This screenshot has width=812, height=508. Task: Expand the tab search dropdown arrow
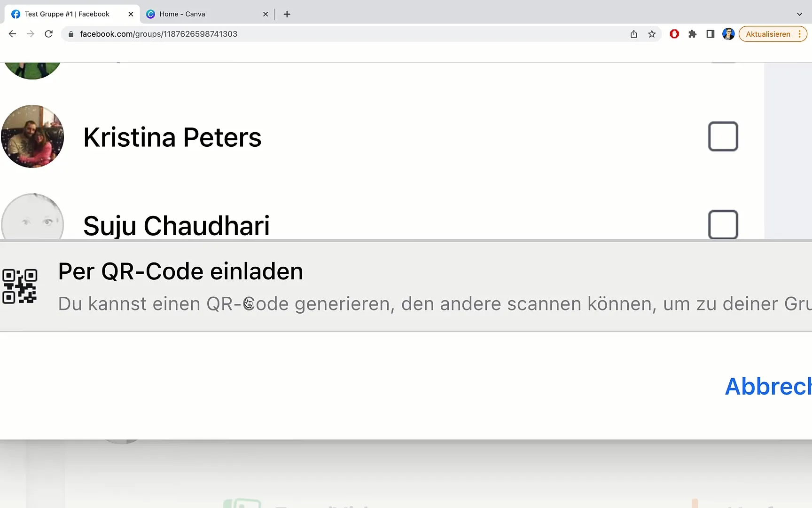pos(799,14)
